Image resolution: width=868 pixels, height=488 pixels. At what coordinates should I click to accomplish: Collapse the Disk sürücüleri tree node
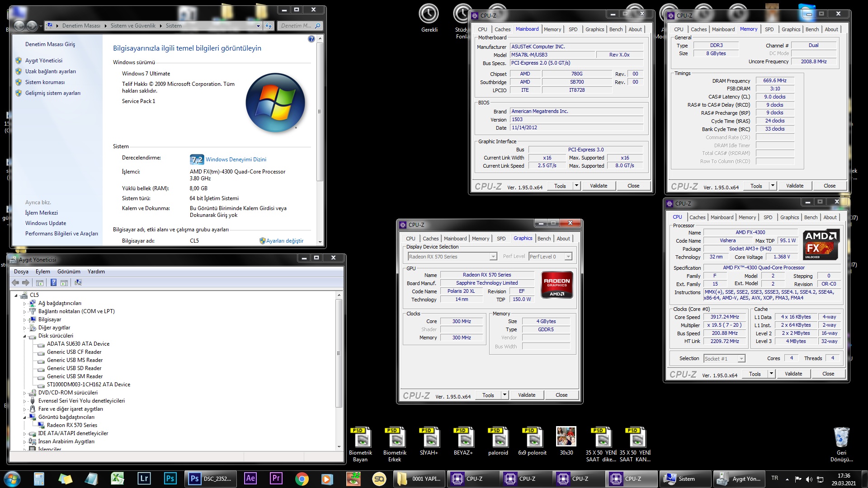click(x=25, y=336)
